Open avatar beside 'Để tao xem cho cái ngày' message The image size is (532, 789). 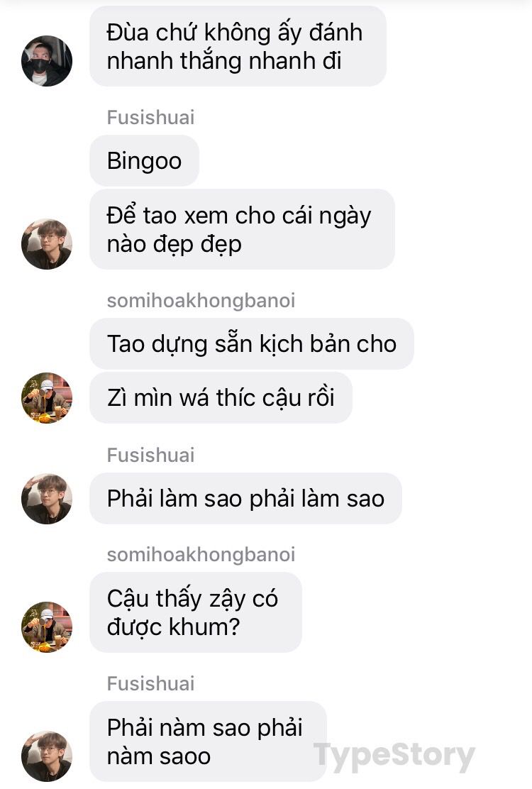point(47,244)
